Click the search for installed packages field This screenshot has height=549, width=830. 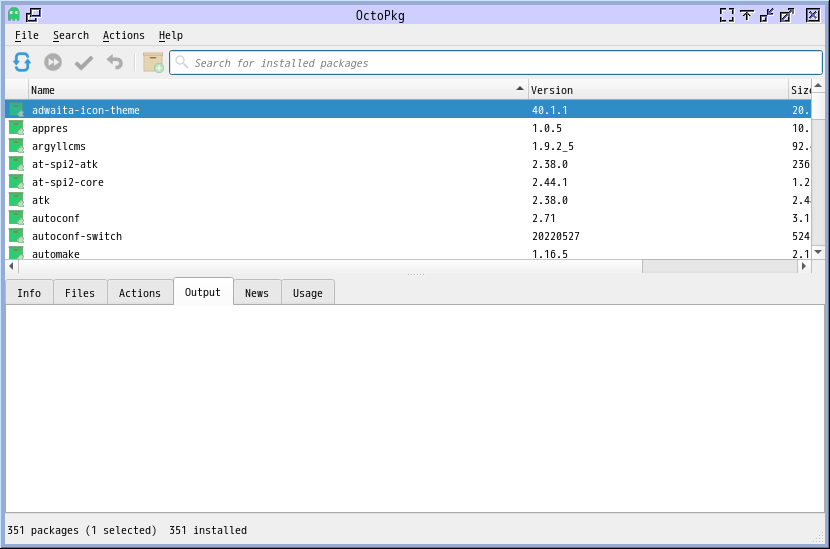coord(496,62)
